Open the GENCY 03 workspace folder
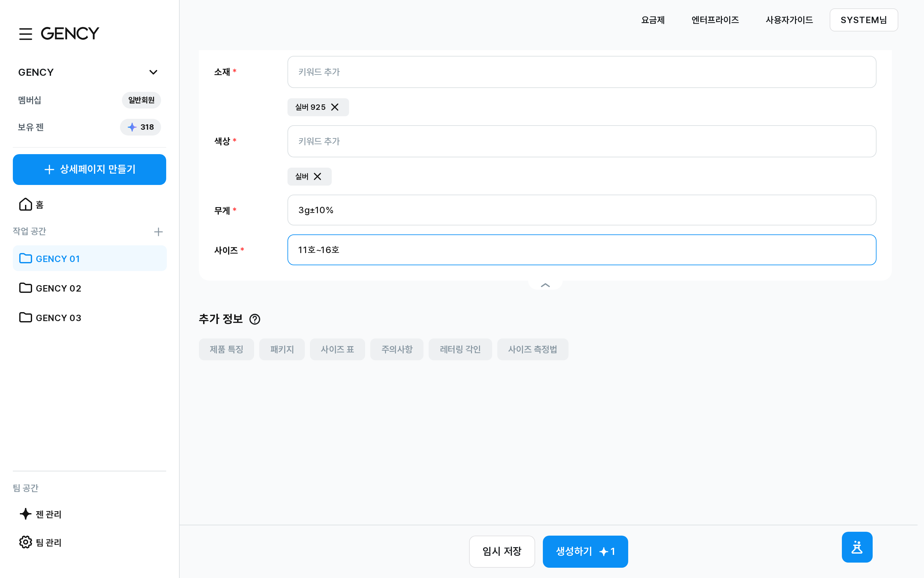This screenshot has height=578, width=924. [x=90, y=317]
